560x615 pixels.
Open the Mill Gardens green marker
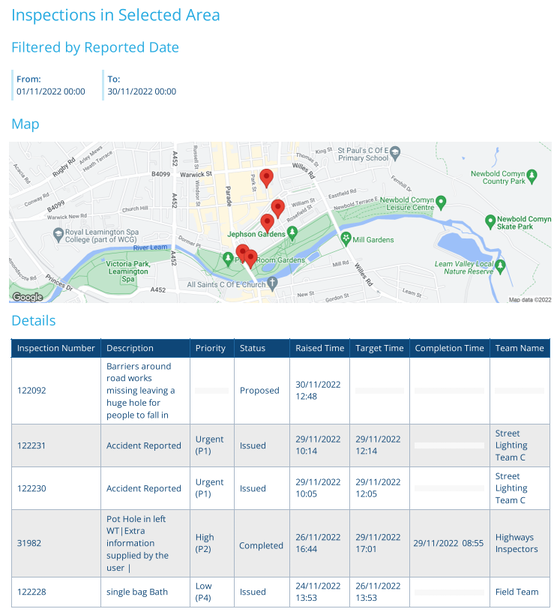[345, 239]
